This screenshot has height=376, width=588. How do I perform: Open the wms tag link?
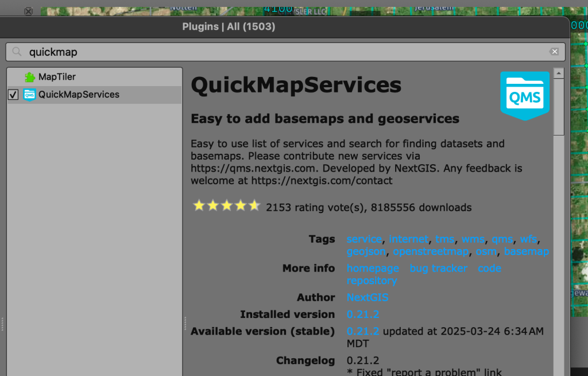[473, 239]
